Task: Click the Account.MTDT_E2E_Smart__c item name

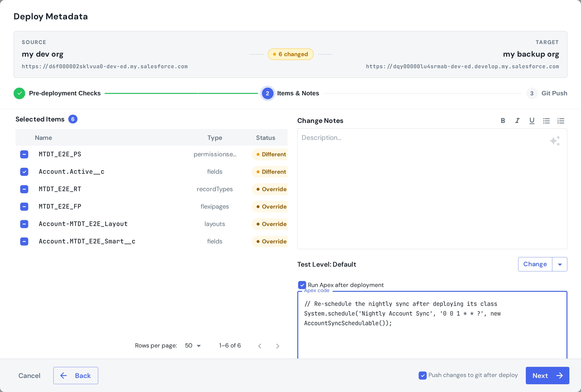Action: pyautogui.click(x=87, y=241)
